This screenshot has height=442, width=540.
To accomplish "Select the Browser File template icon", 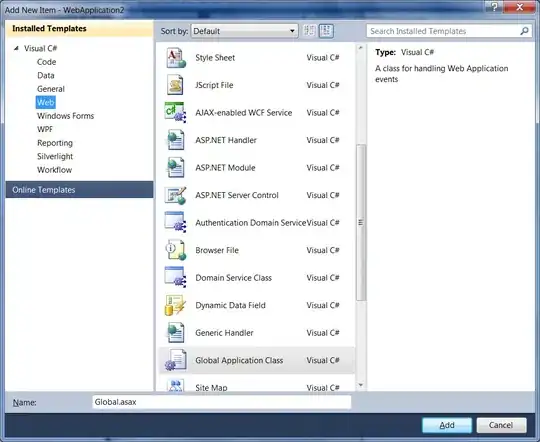I will (176, 250).
